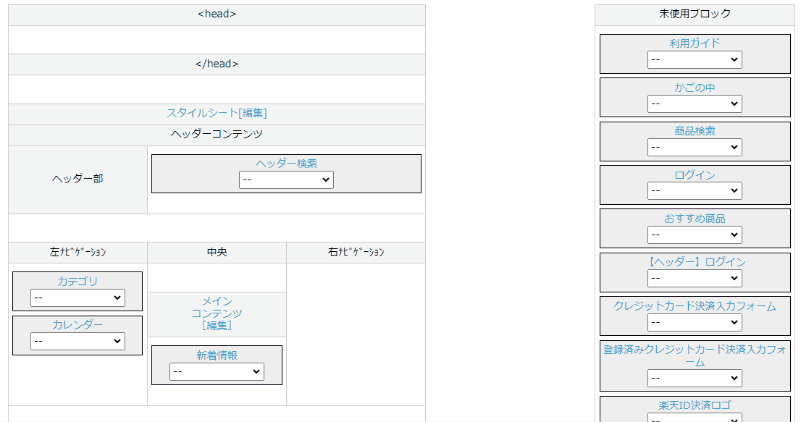Open the ログイン block position dropdown
The height and width of the screenshot is (422, 801).
695,191
